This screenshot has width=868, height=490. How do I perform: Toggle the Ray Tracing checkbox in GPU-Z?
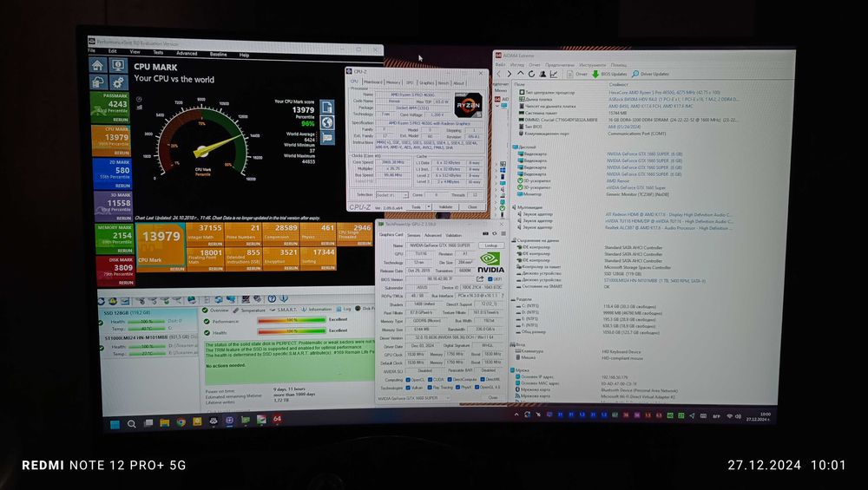[429, 388]
